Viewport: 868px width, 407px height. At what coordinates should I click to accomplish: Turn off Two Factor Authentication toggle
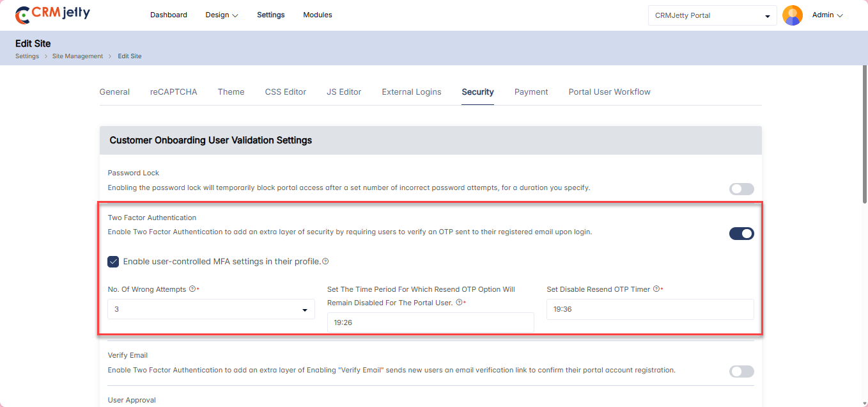coord(741,234)
